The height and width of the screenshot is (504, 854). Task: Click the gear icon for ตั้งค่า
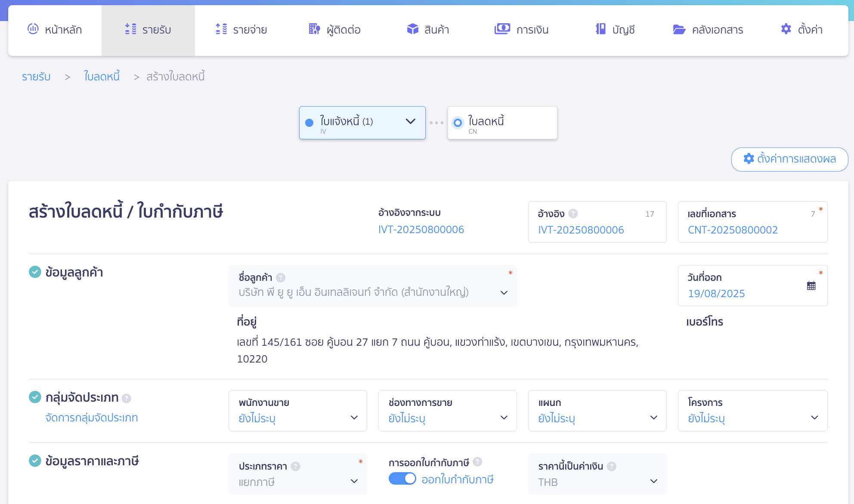click(x=786, y=29)
